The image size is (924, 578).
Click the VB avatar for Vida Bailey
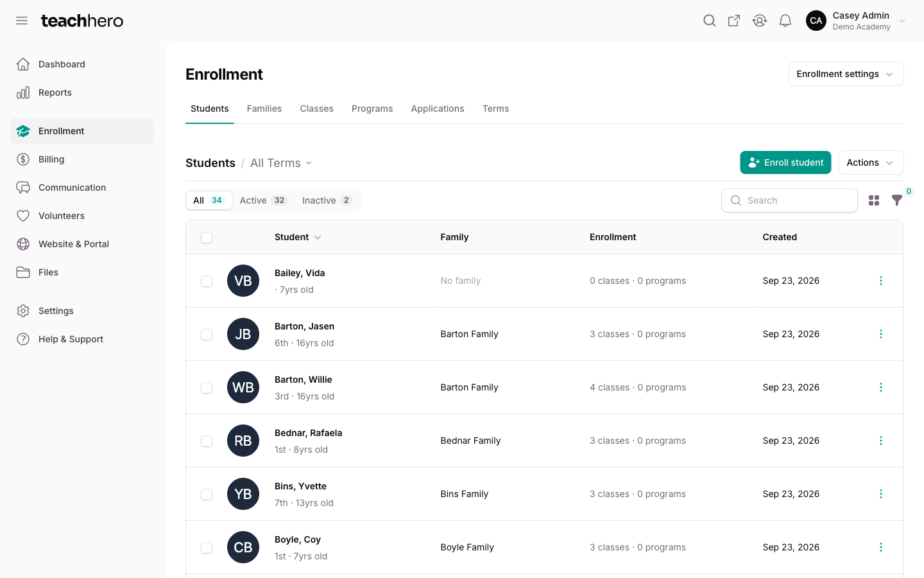click(243, 281)
